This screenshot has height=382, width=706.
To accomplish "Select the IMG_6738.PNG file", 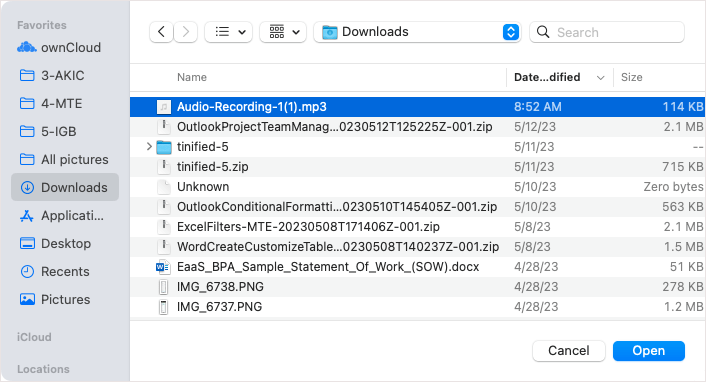I will tap(418, 287).
